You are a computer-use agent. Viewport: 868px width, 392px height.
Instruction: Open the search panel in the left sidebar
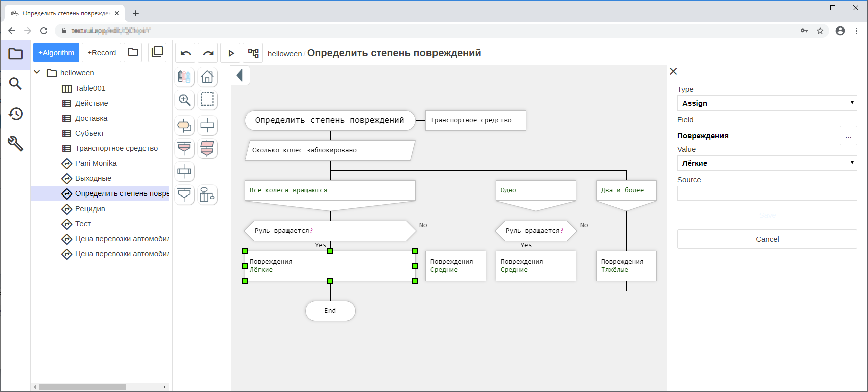tap(15, 84)
